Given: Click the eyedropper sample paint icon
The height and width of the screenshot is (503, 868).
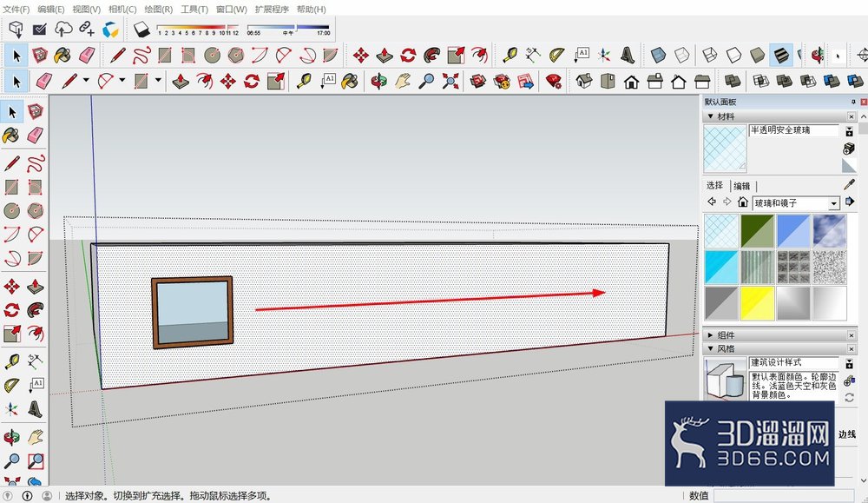Looking at the screenshot, I should [849, 185].
